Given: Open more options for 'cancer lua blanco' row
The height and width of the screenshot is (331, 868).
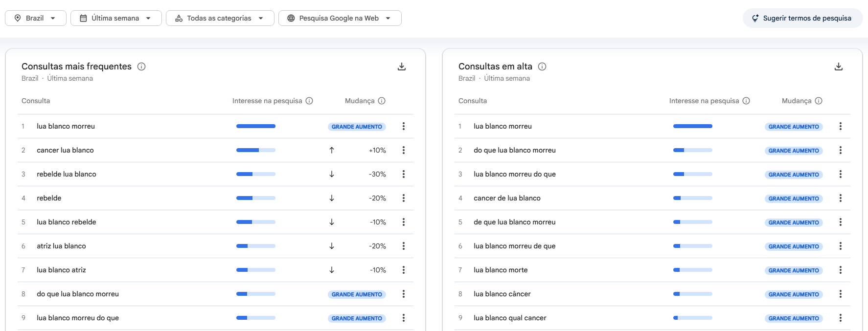Looking at the screenshot, I should click(404, 150).
